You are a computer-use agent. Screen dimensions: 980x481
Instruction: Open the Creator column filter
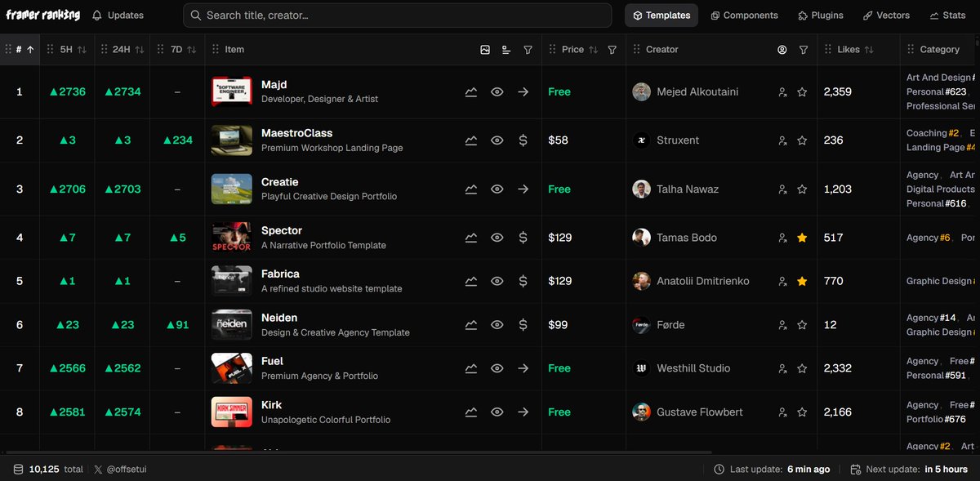[x=804, y=50]
